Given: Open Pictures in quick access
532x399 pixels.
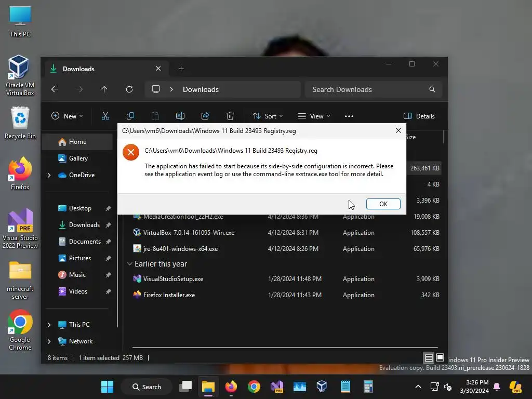Looking at the screenshot, I should coord(79,258).
